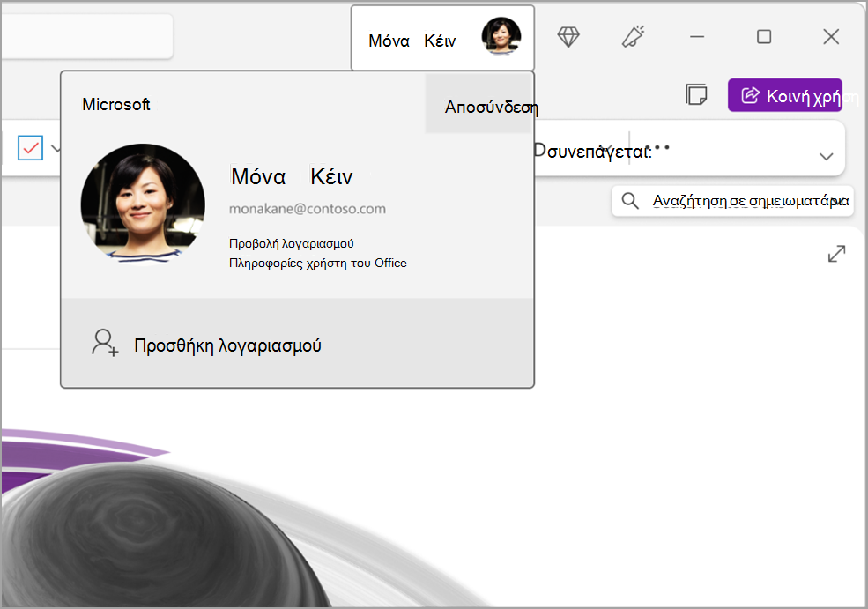Image resolution: width=868 pixels, height=609 pixels.
Task: Open the Προβολή λογαριασμού link
Action: click(291, 243)
